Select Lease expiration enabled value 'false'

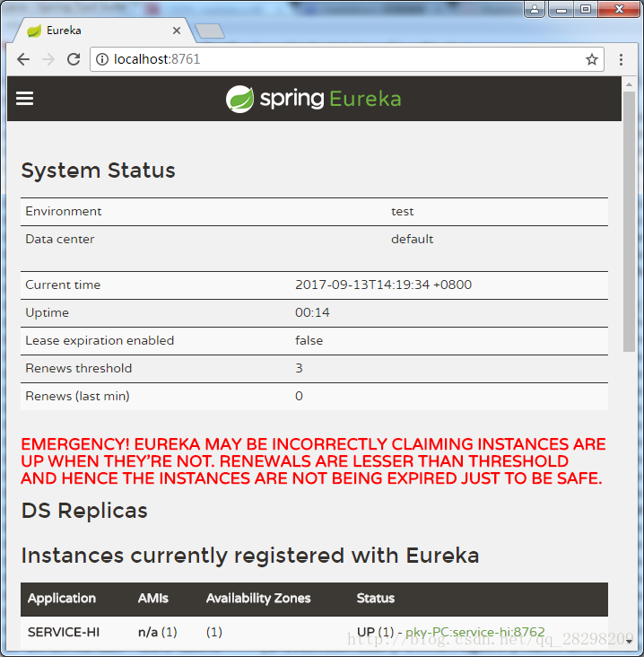(x=309, y=340)
